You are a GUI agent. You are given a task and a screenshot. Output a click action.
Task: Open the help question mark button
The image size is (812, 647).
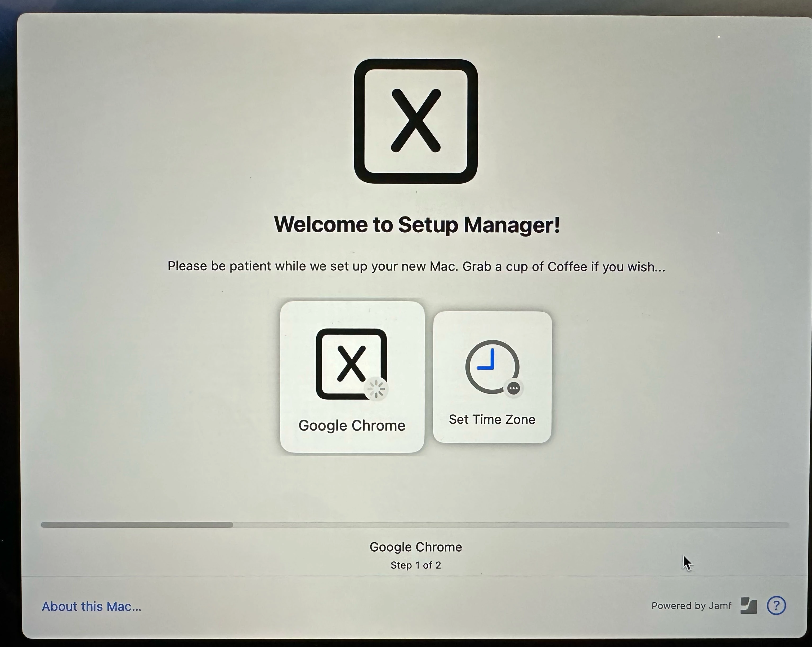(x=776, y=606)
